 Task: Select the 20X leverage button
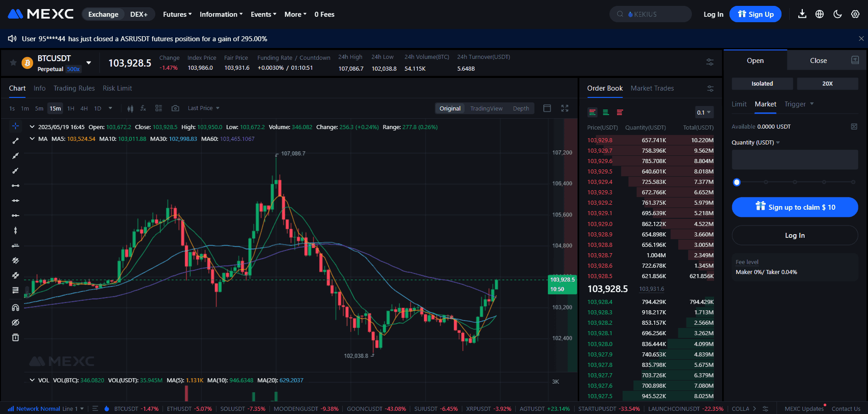[827, 83]
